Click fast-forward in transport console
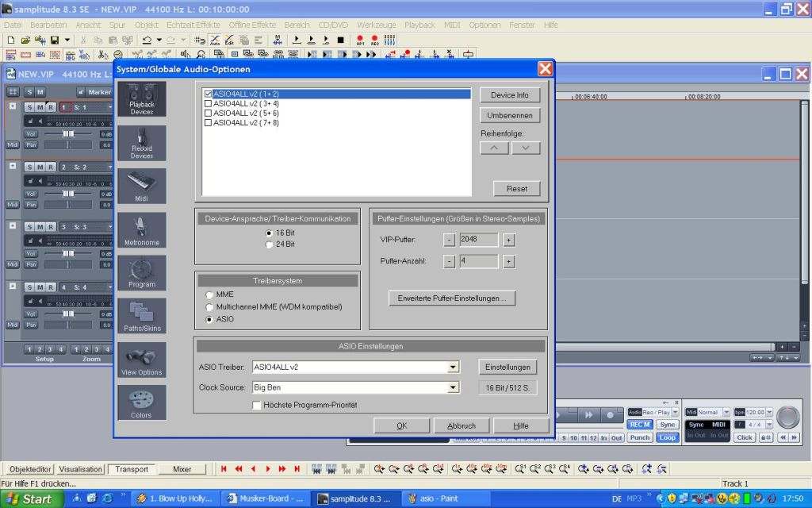Viewport: 812px width, 508px height. [x=589, y=414]
